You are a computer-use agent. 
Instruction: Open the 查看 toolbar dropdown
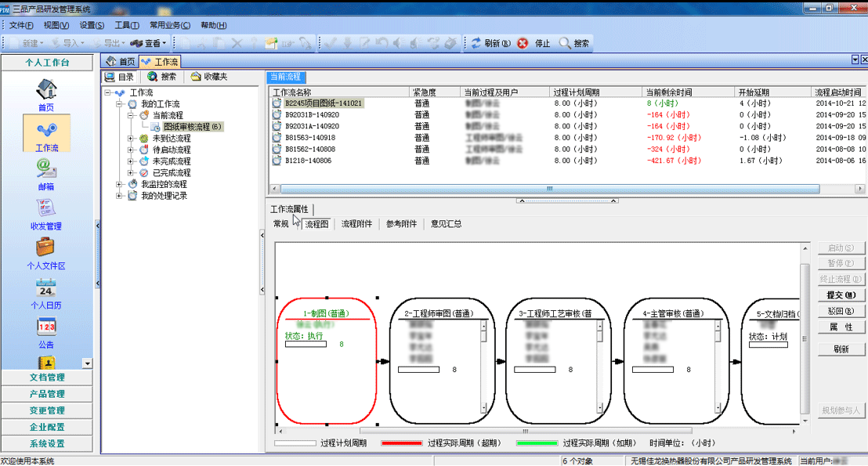point(149,43)
